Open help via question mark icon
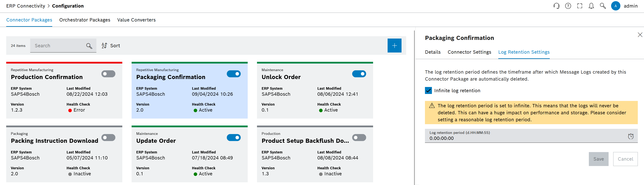 [x=568, y=6]
